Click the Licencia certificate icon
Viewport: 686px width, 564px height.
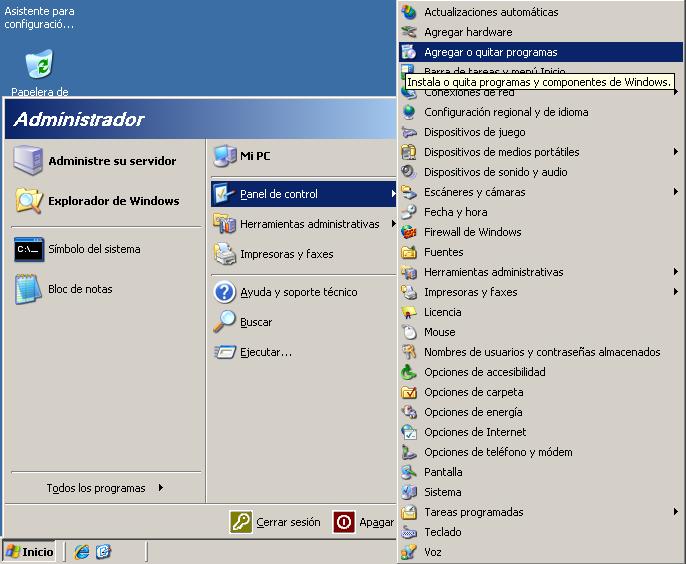pyautogui.click(x=409, y=312)
